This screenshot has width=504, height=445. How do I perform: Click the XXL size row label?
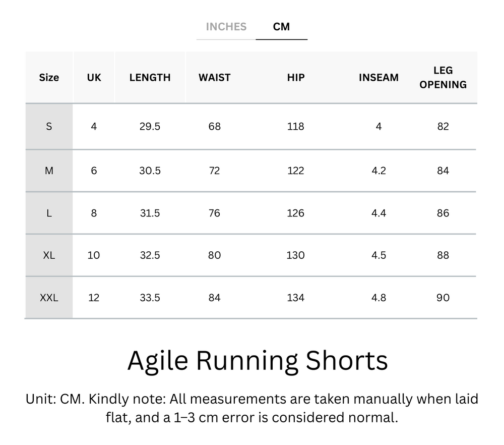(49, 298)
